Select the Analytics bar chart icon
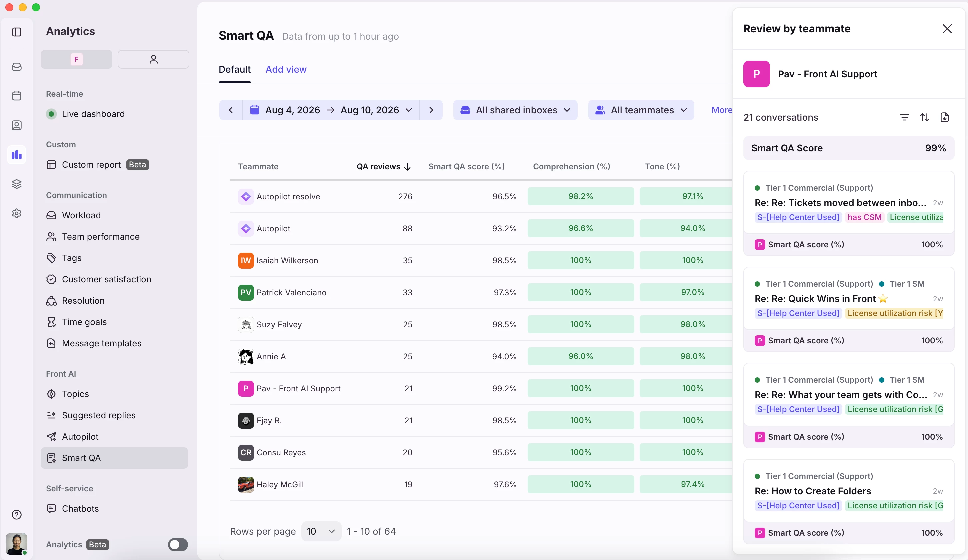The height and width of the screenshot is (560, 968). (x=17, y=155)
